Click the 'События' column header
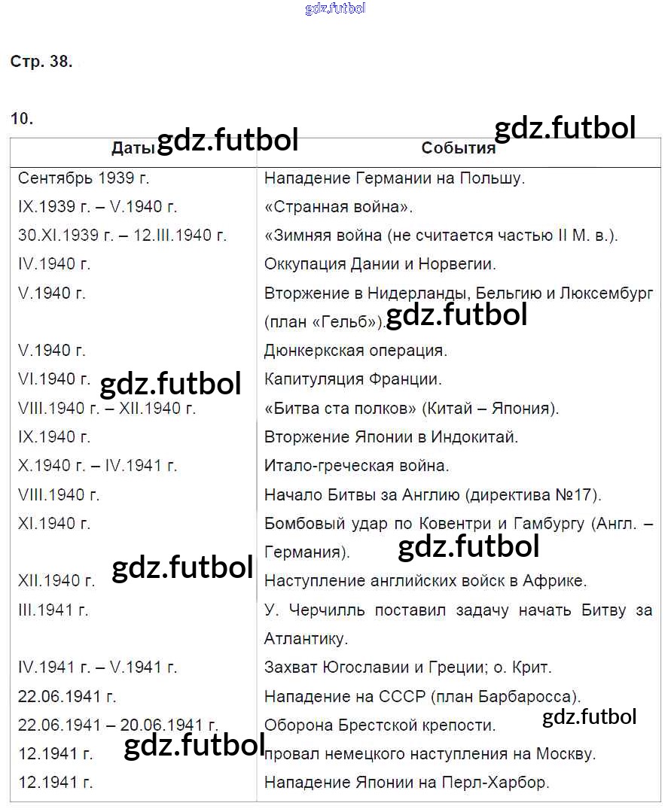 (x=458, y=148)
